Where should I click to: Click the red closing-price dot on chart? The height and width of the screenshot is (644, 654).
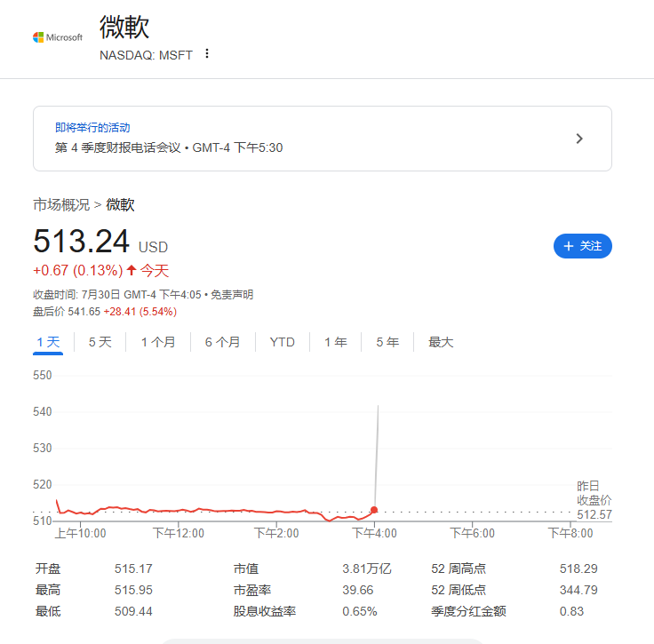click(374, 510)
